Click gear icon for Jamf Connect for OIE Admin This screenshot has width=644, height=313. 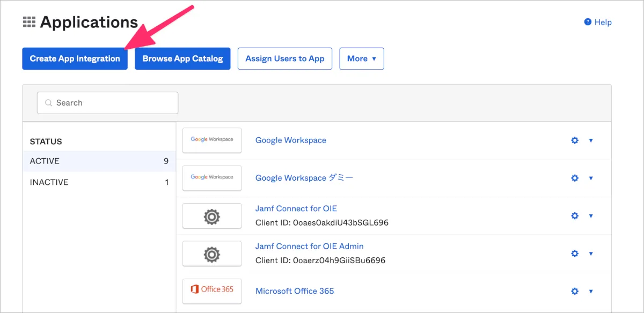(575, 254)
